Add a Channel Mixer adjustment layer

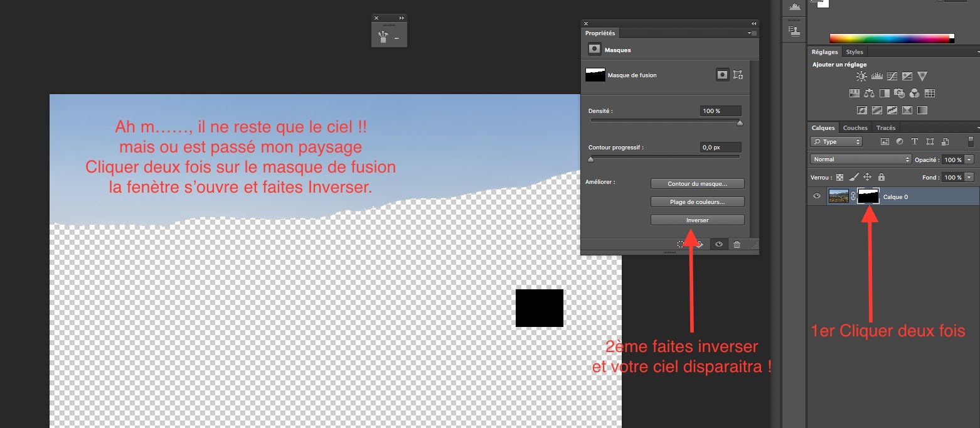[914, 94]
